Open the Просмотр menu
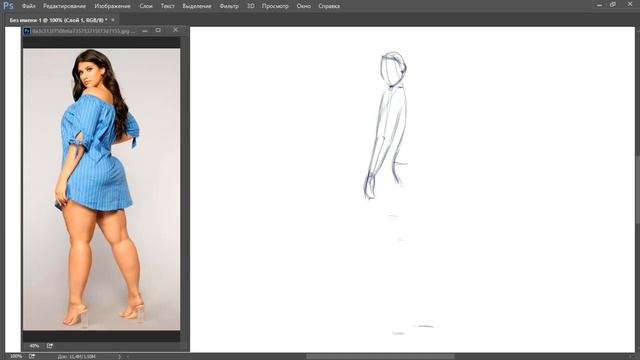The image size is (640, 360). [275, 6]
